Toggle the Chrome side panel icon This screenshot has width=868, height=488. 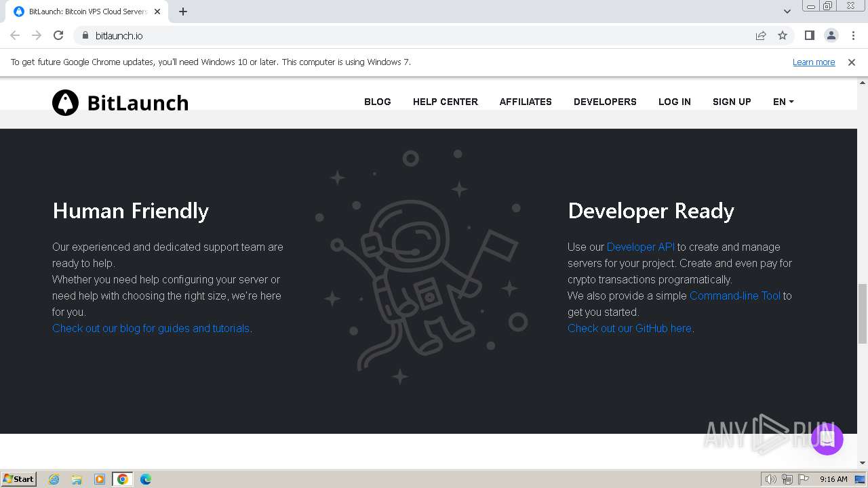[x=809, y=35]
